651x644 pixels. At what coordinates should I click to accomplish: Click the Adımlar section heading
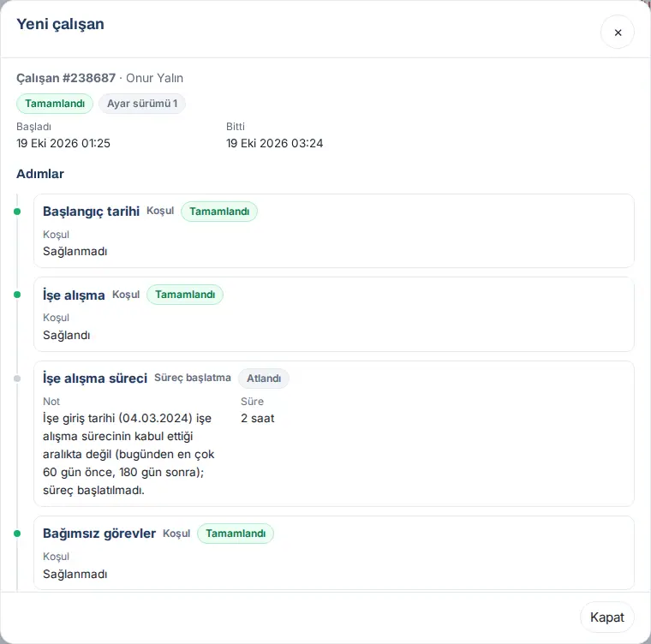click(40, 174)
